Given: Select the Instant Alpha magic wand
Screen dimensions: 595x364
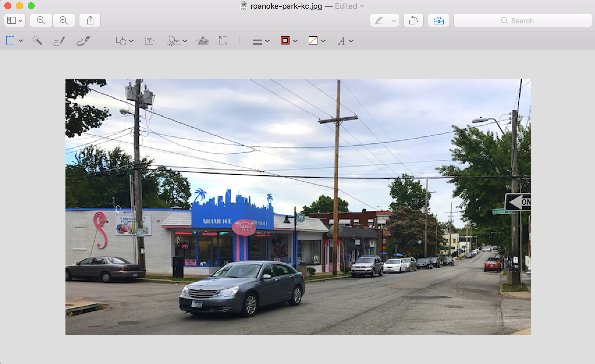Looking at the screenshot, I should [x=37, y=41].
